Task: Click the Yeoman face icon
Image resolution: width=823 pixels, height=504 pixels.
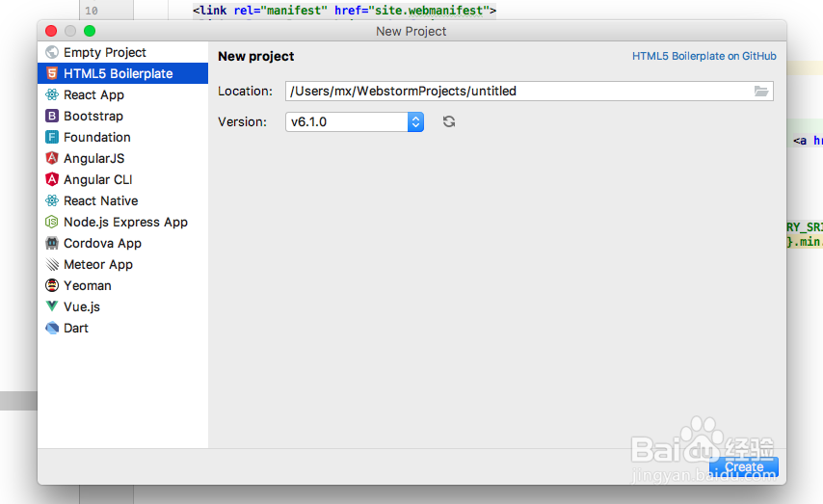Action: click(52, 285)
